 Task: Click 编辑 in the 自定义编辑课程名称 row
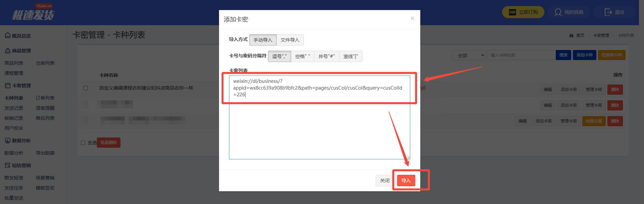[548, 90]
